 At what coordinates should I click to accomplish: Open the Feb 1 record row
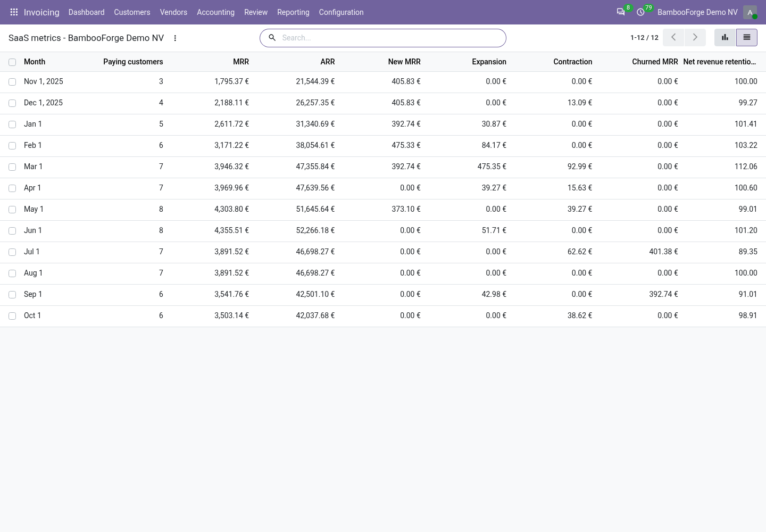point(383,146)
